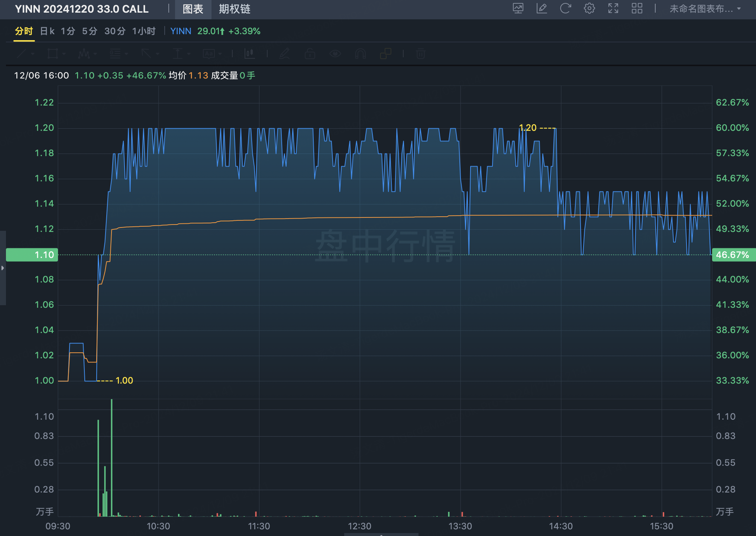This screenshot has width=756, height=536.
Task: Expand the range measure tool dropdown arrow
Action: click(189, 54)
